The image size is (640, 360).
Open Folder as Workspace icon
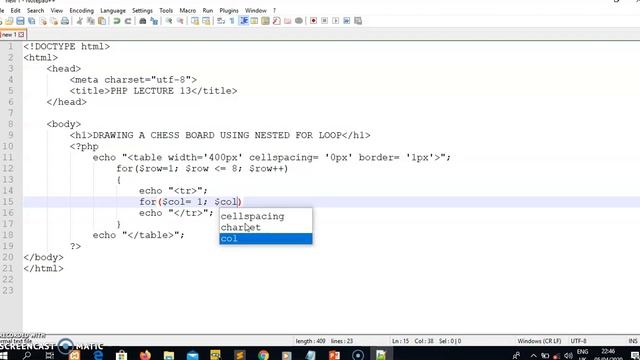288,21
